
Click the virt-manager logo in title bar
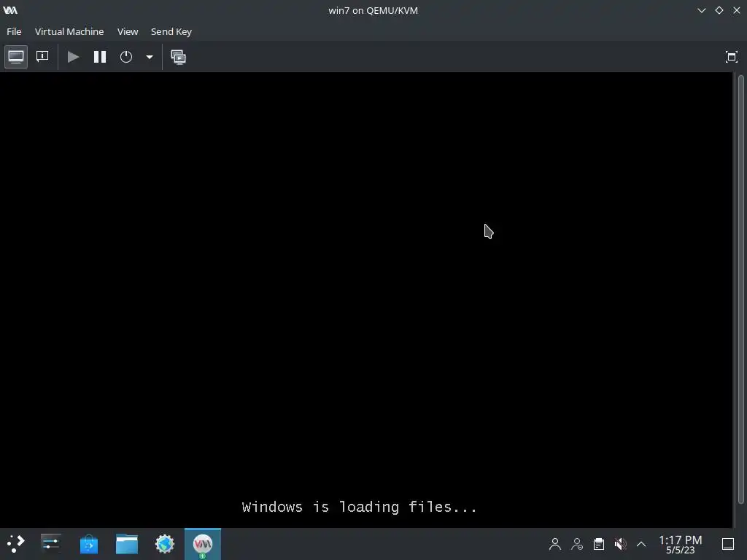tap(10, 10)
